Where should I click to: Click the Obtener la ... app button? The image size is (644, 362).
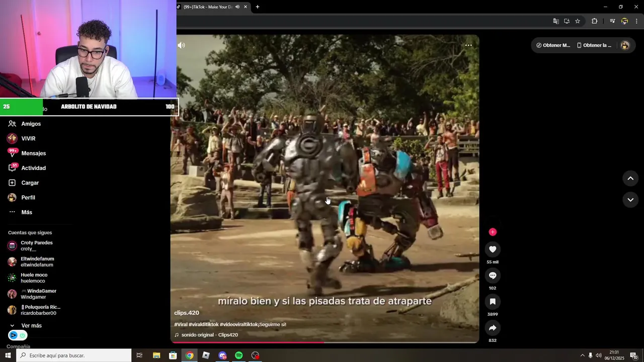coord(594,45)
